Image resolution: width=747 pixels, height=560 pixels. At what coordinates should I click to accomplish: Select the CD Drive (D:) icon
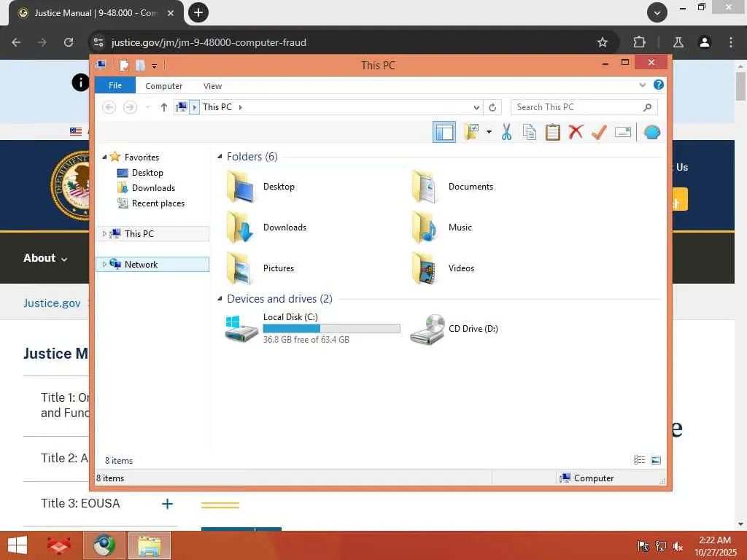point(427,329)
